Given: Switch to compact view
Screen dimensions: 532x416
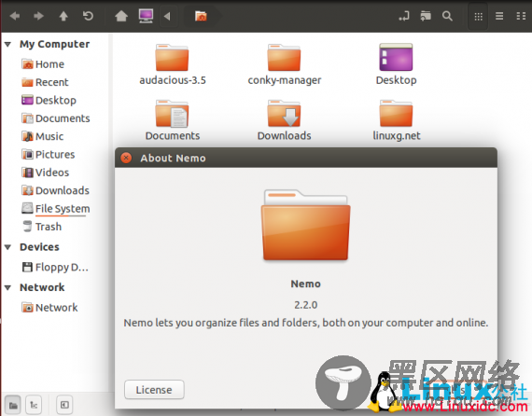Looking at the screenshot, I should pyautogui.click(x=521, y=16).
